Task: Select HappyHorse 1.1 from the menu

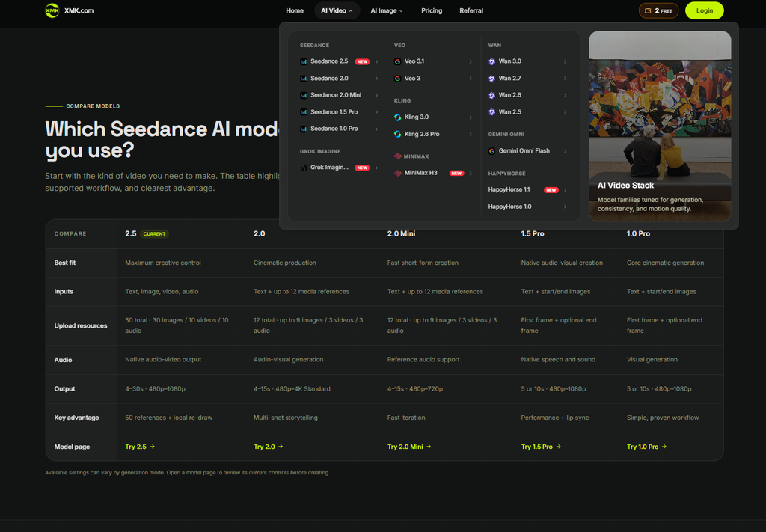Action: 527,189
